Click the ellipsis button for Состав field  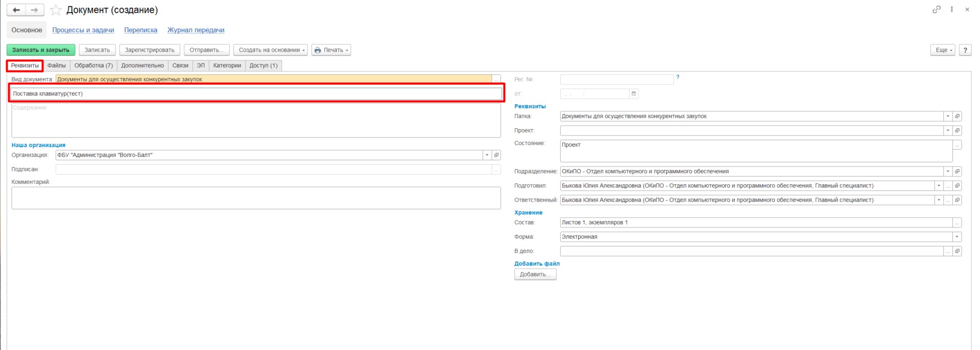coord(957,223)
